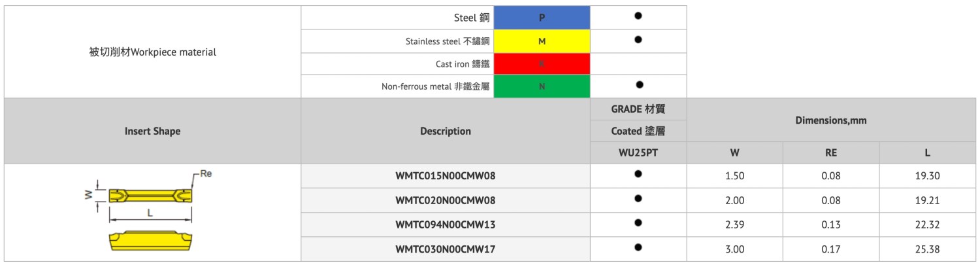Click the green N non-ferrous swatch

542,86
